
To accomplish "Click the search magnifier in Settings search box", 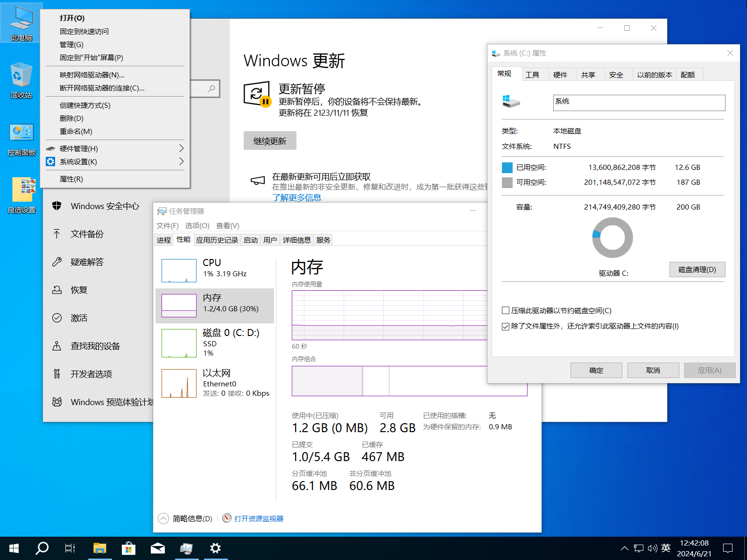I will (211, 89).
